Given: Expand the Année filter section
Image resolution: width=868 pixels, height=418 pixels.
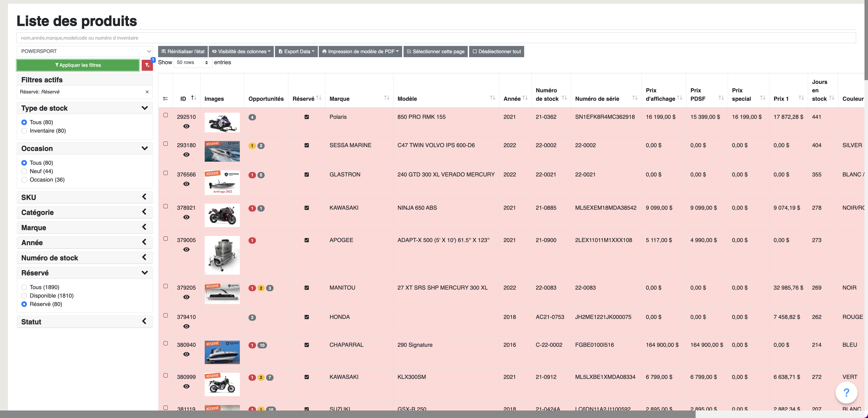Looking at the screenshot, I should (144, 242).
